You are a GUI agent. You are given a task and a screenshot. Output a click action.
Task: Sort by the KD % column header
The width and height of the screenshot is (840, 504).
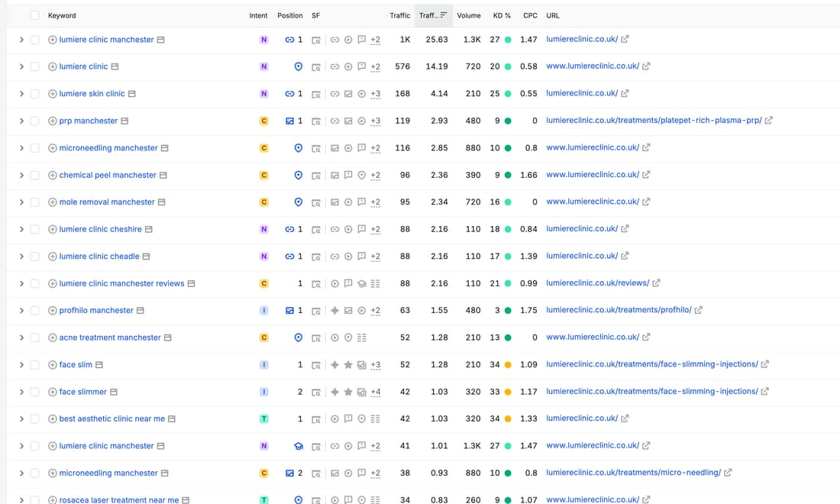point(502,15)
